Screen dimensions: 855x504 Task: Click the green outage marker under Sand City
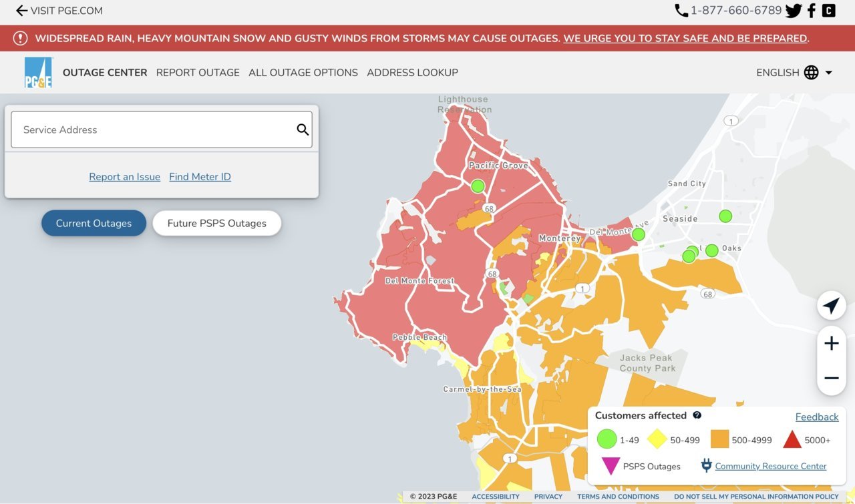[725, 216]
